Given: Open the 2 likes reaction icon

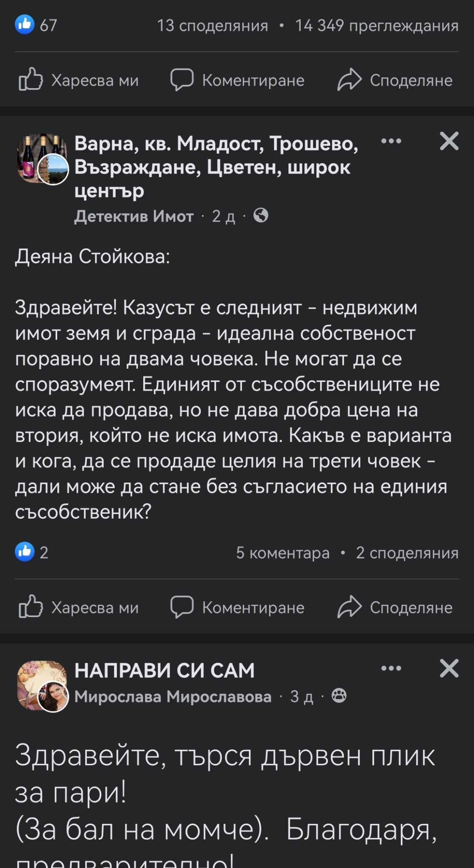Looking at the screenshot, I should click(x=25, y=552).
